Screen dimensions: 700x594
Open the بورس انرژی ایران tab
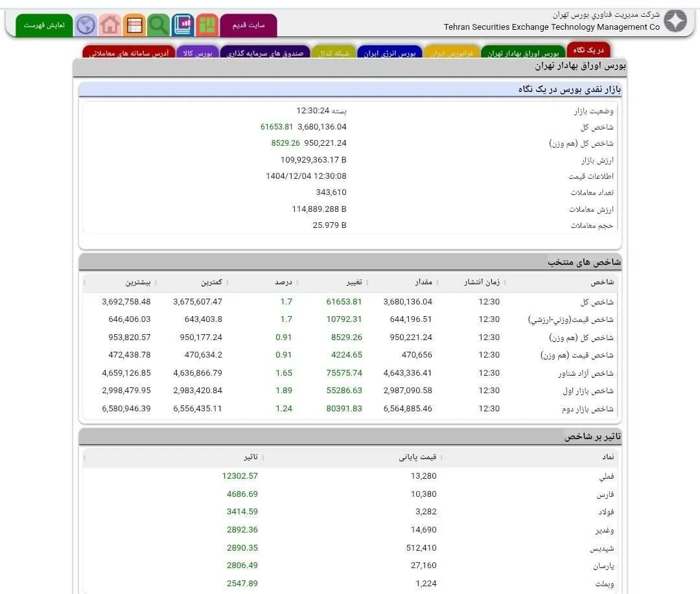(390, 52)
